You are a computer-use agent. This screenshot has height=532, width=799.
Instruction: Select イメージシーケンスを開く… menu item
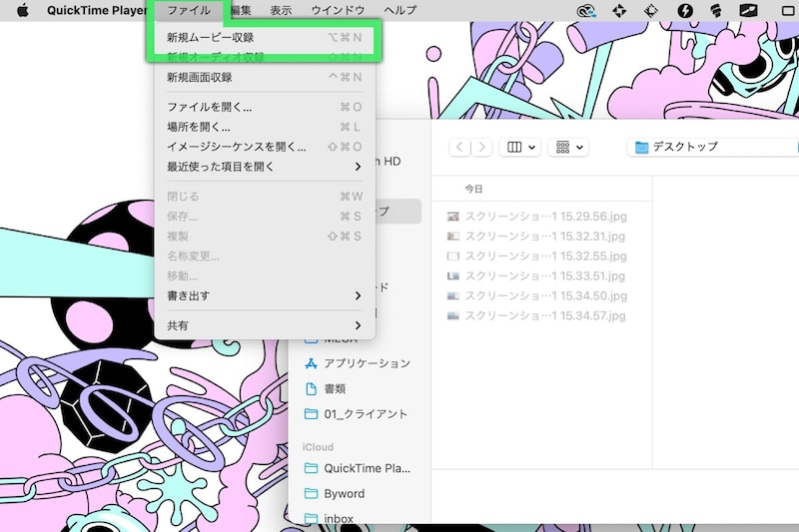pyautogui.click(x=264, y=147)
